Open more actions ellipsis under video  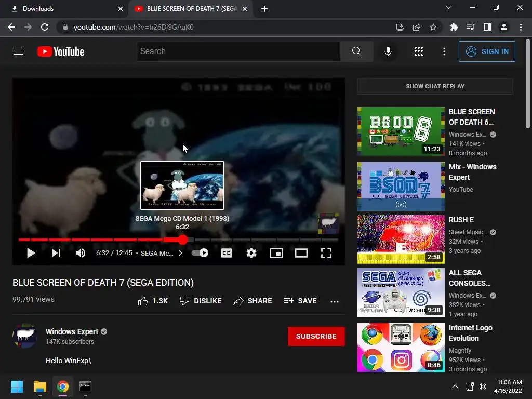[335, 301]
